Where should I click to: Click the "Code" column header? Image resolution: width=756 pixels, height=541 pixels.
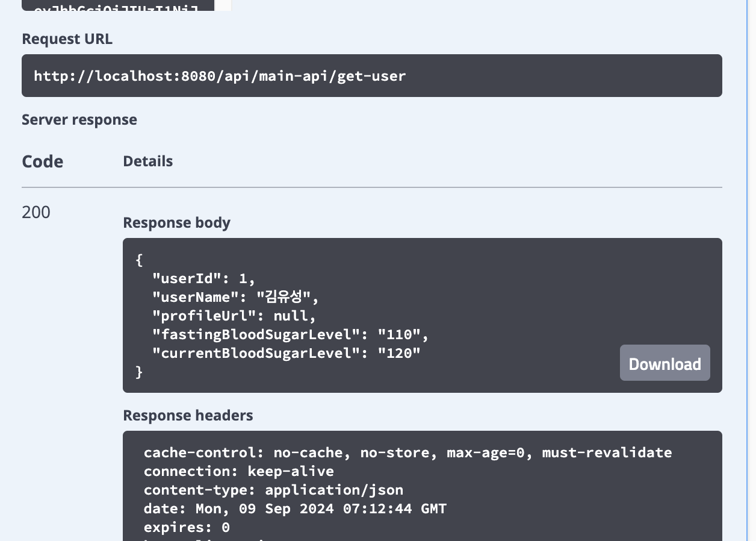point(43,161)
